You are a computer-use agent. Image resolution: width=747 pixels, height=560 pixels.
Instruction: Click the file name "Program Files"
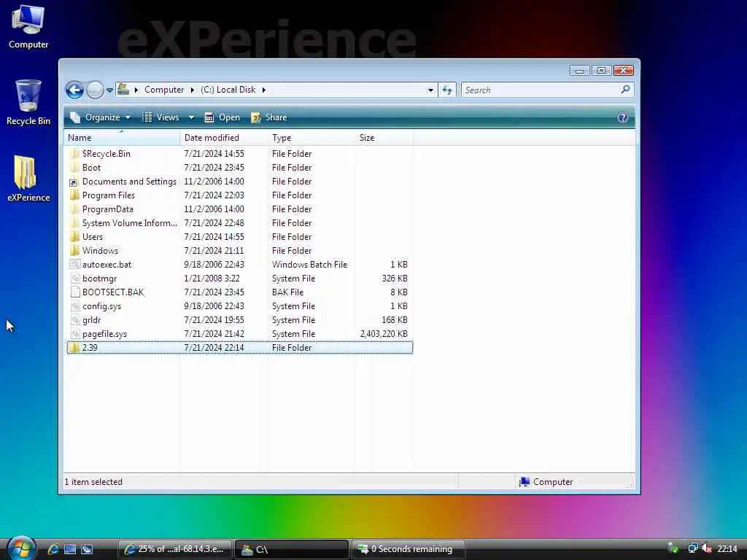[109, 195]
